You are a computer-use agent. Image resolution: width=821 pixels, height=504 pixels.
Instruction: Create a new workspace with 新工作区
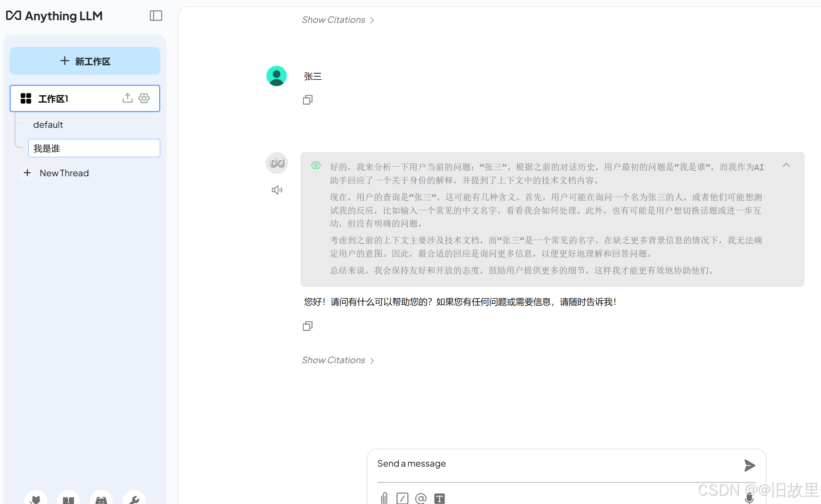(x=85, y=61)
